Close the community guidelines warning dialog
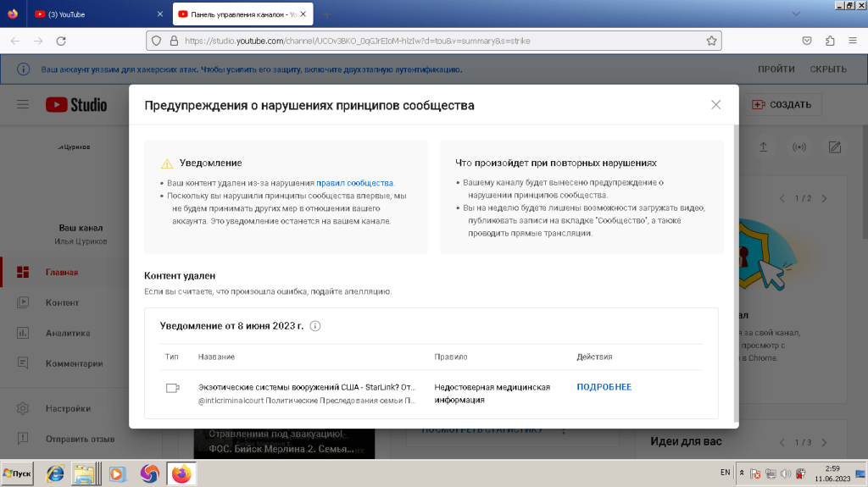 tap(715, 105)
